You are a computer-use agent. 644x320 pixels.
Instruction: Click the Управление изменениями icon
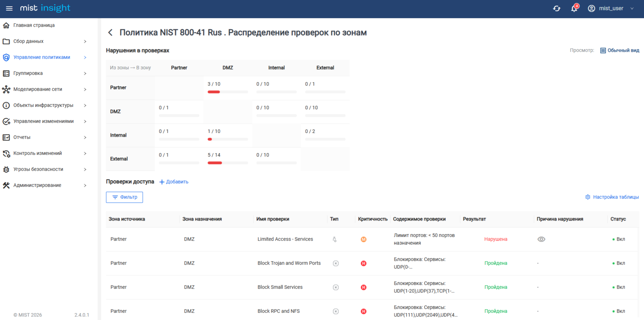coord(6,121)
